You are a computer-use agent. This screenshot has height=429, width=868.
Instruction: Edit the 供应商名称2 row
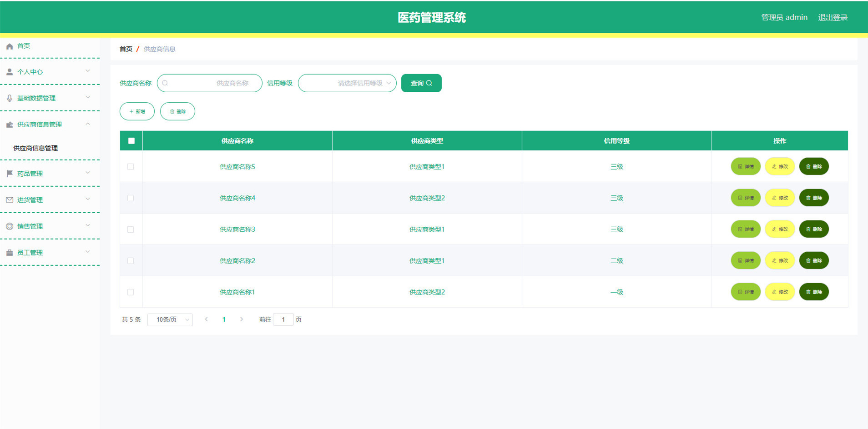780,260
